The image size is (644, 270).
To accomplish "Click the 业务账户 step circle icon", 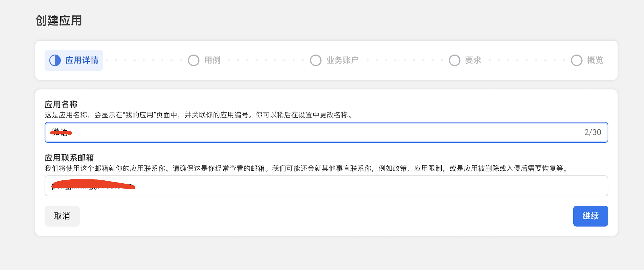I will pyautogui.click(x=316, y=60).
